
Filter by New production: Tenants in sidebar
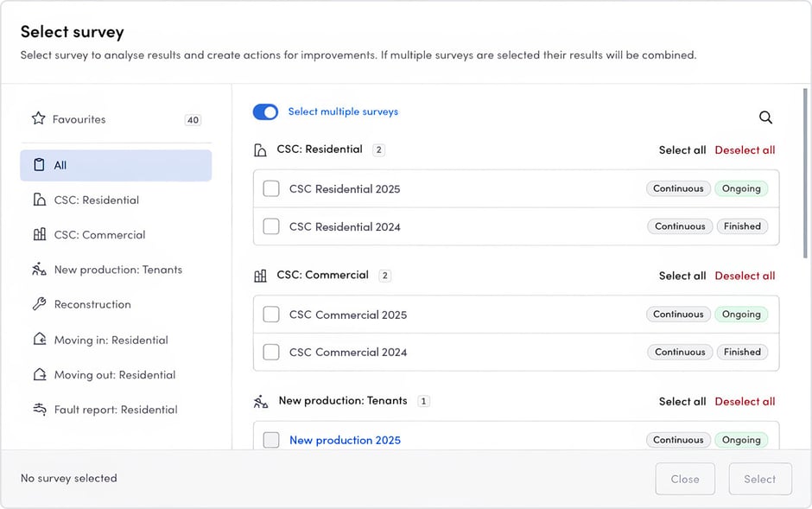point(116,270)
